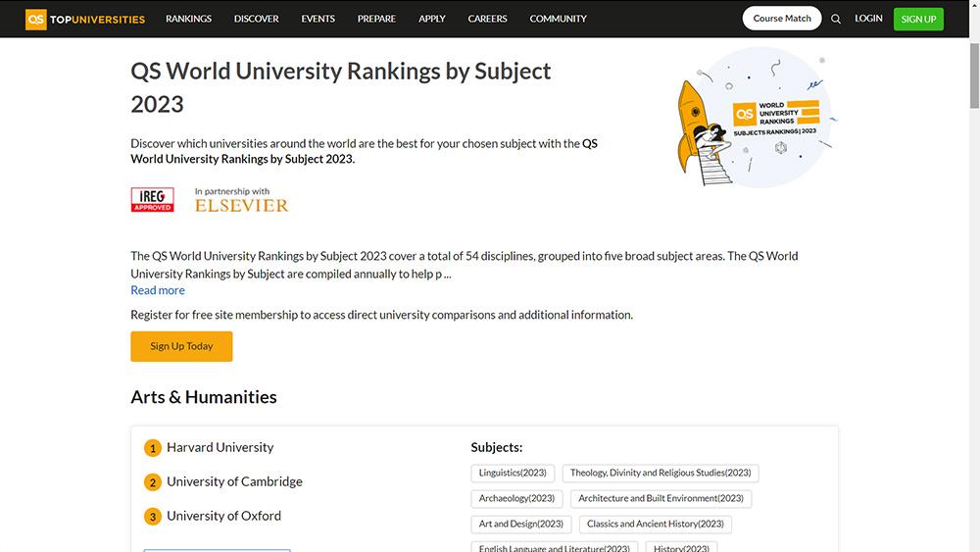Click the page vertical scrollbar thumb

coord(974,75)
